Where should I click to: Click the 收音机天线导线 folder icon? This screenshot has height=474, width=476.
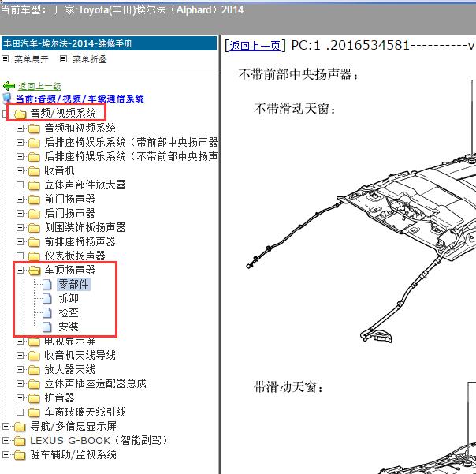34,356
